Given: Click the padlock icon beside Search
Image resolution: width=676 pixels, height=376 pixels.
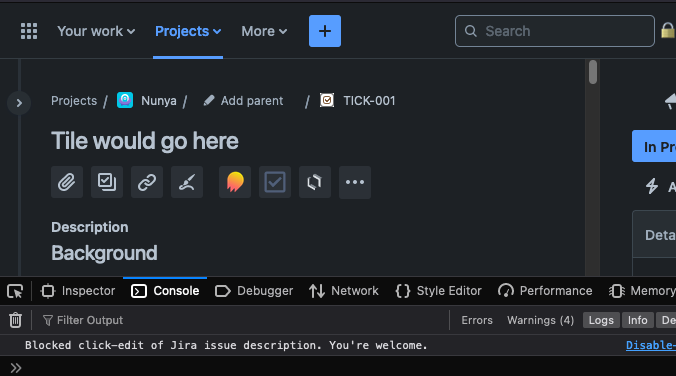Looking at the screenshot, I should coord(668,31).
